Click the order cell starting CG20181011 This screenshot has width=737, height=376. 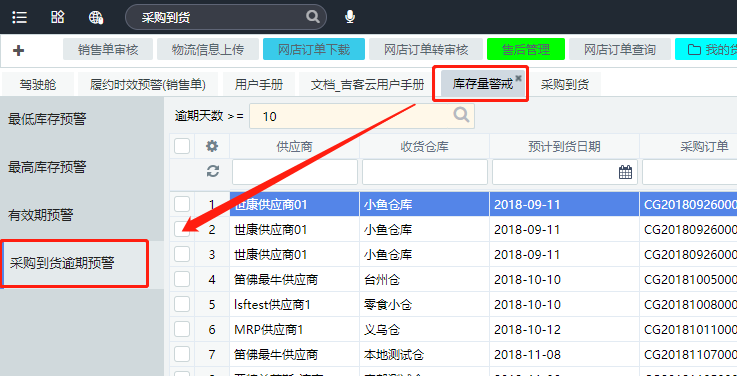point(688,329)
